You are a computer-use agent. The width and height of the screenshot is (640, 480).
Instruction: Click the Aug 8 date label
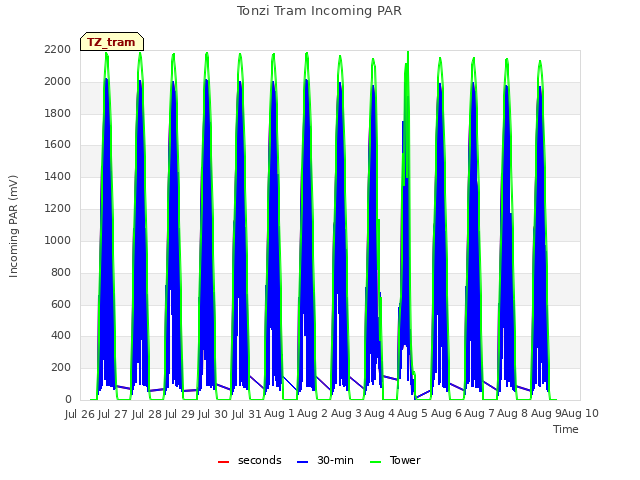point(513,414)
